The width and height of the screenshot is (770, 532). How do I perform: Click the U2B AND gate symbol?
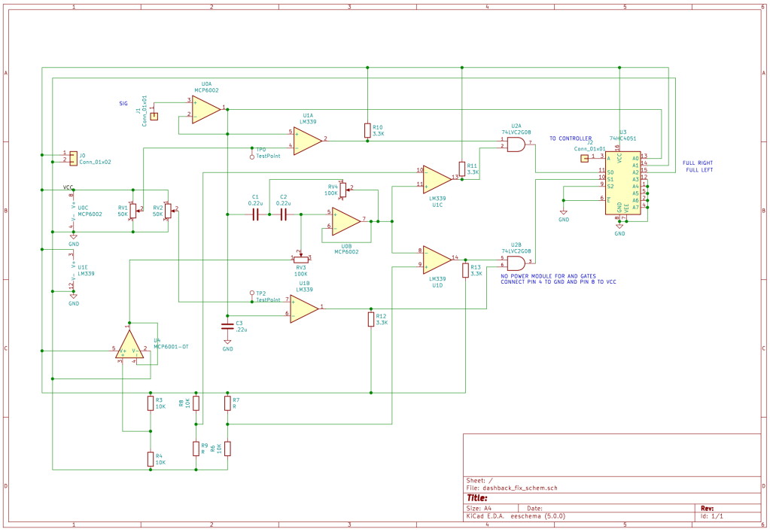[516, 262]
